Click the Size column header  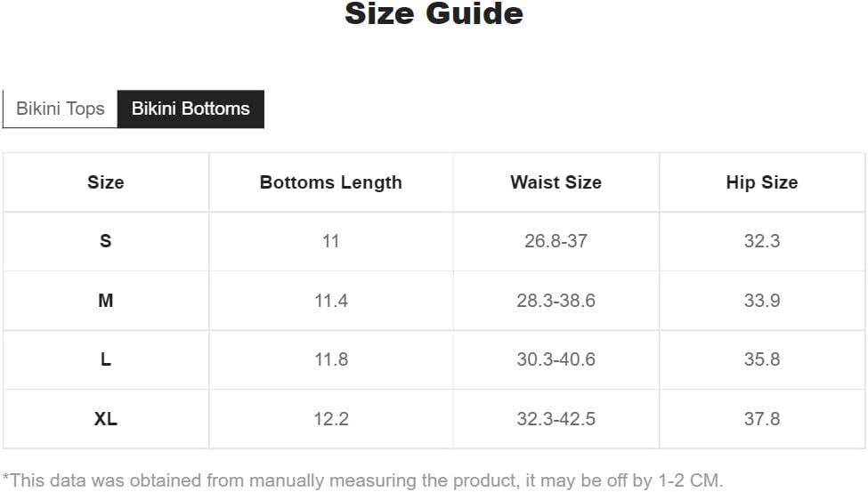[105, 182]
